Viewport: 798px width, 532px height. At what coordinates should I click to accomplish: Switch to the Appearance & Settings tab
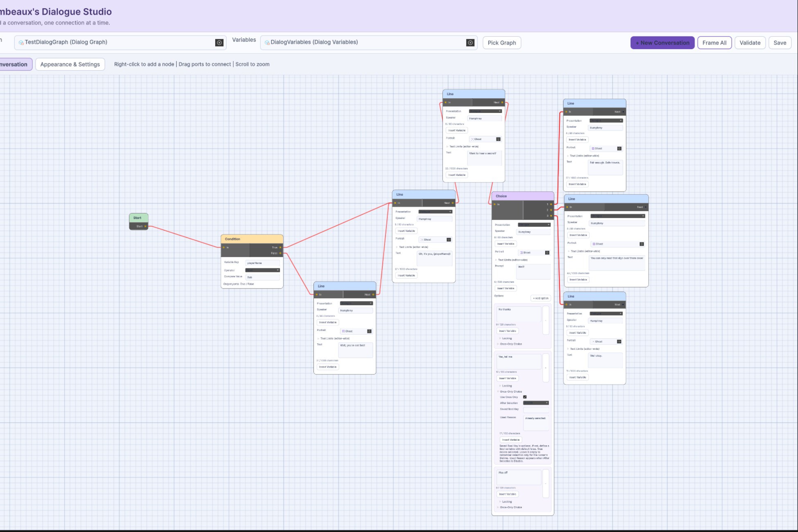pyautogui.click(x=70, y=64)
